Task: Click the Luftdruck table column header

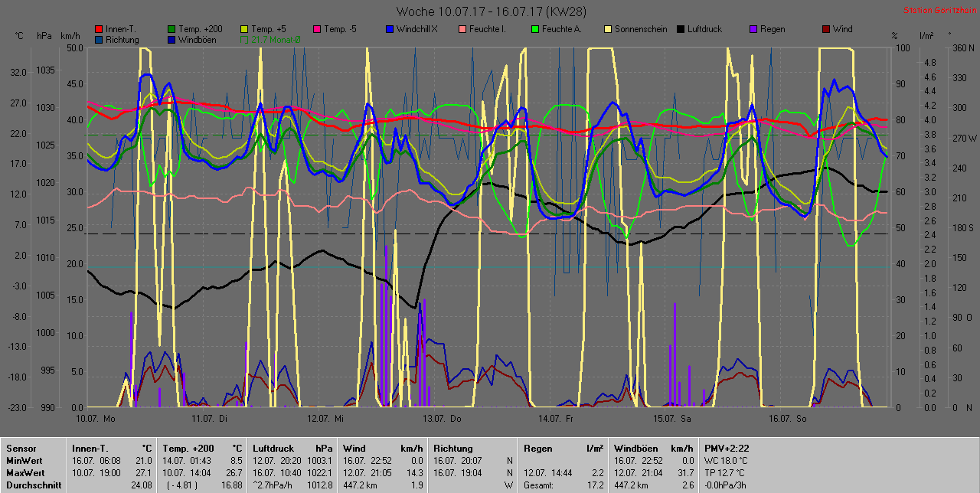Action: (x=273, y=448)
